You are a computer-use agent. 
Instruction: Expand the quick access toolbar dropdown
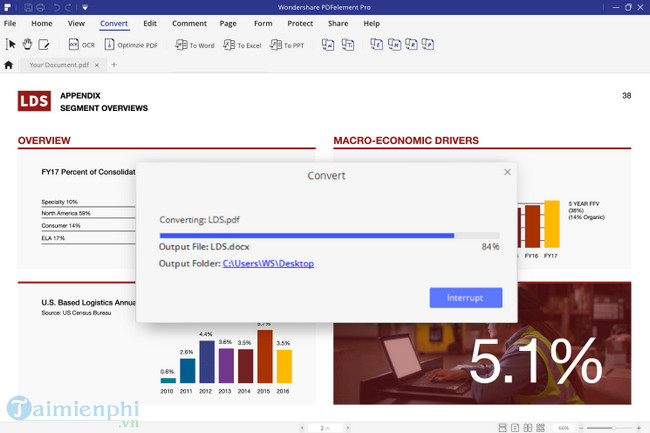point(85,7)
